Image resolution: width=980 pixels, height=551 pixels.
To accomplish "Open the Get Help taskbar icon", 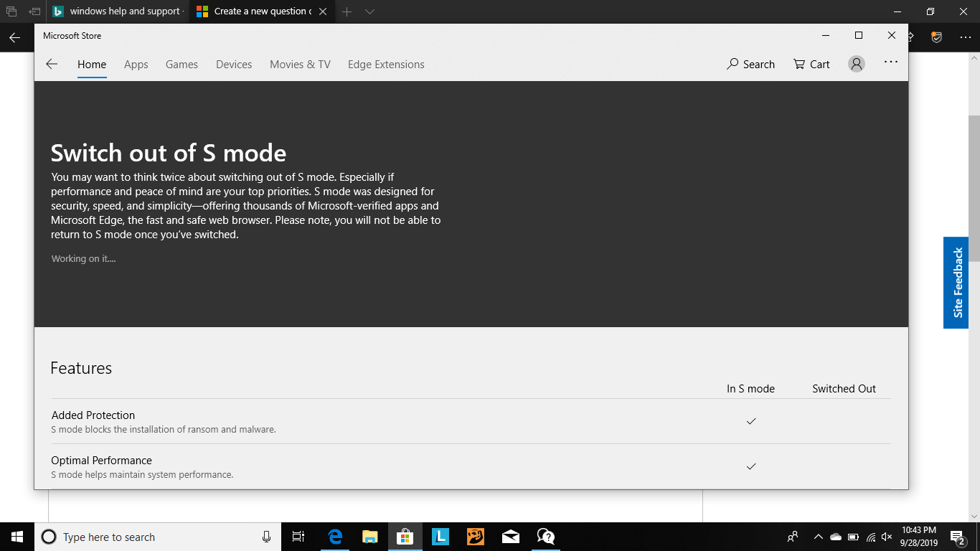I will pos(545,537).
